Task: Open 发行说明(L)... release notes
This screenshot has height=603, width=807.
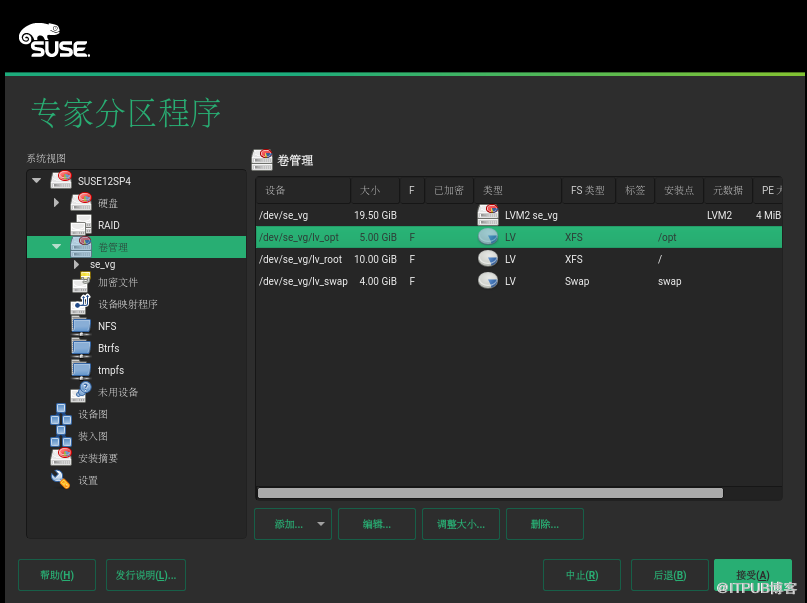Action: [146, 575]
